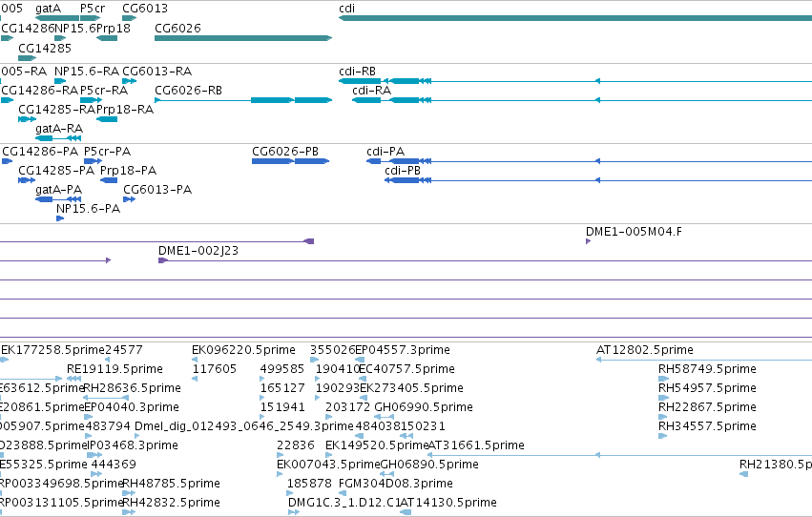The height and width of the screenshot is (517, 812).
Task: Open the CG6013 gene feature
Action: [x=130, y=18]
